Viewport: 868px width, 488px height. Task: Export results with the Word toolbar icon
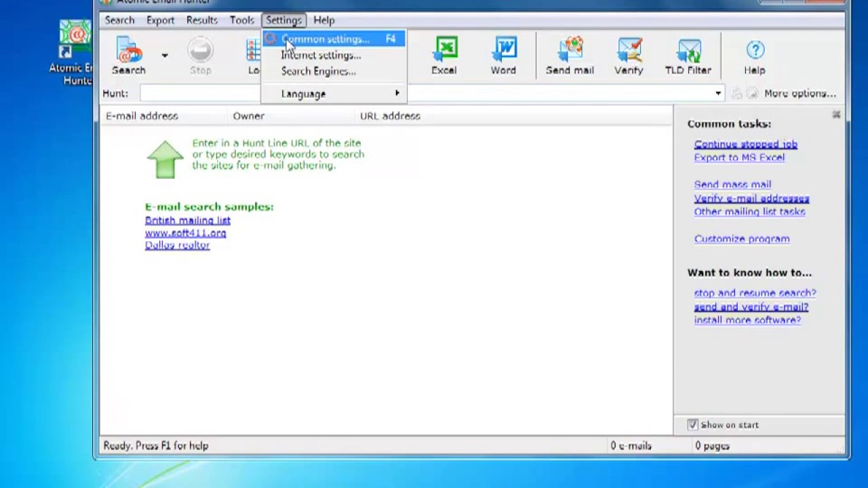point(503,56)
